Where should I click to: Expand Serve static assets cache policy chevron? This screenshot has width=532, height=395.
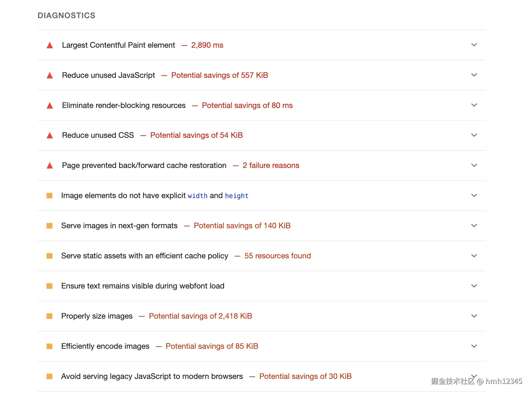(474, 256)
